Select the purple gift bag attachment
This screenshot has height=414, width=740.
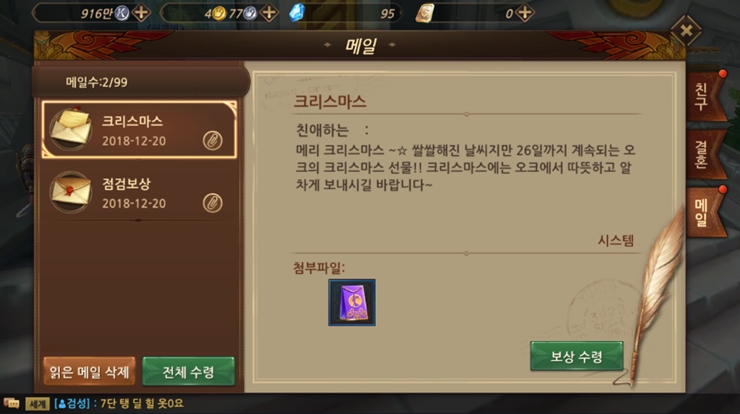point(352,303)
